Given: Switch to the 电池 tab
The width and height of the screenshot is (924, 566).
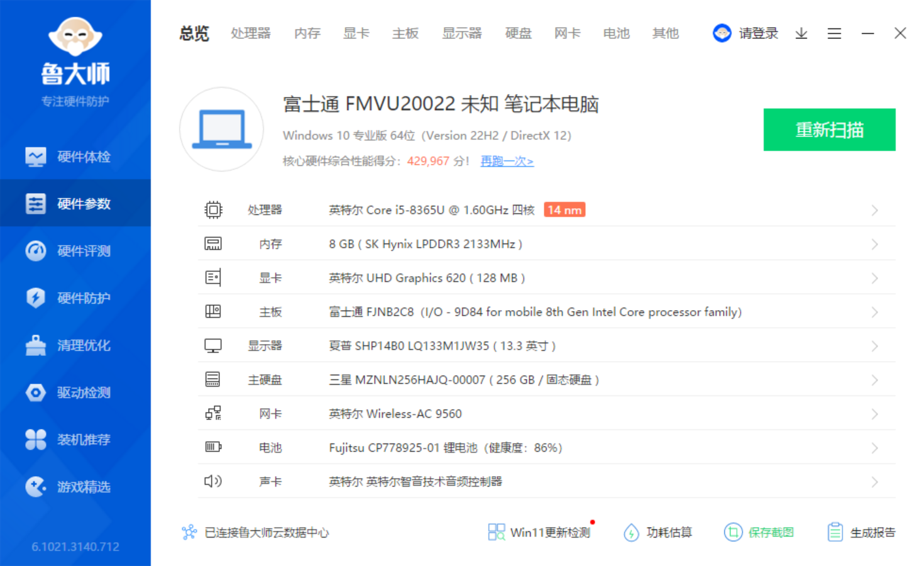Looking at the screenshot, I should [x=617, y=33].
